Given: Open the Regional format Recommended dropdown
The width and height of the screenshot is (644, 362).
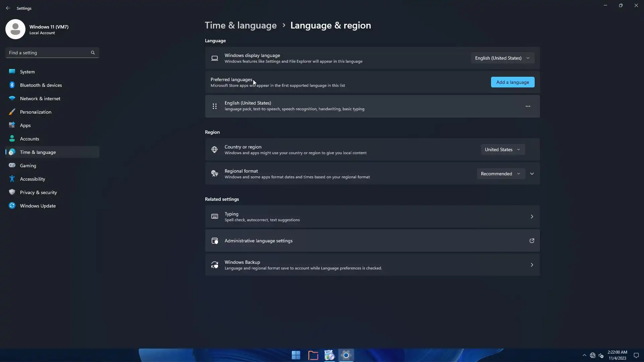Looking at the screenshot, I should 500,174.
